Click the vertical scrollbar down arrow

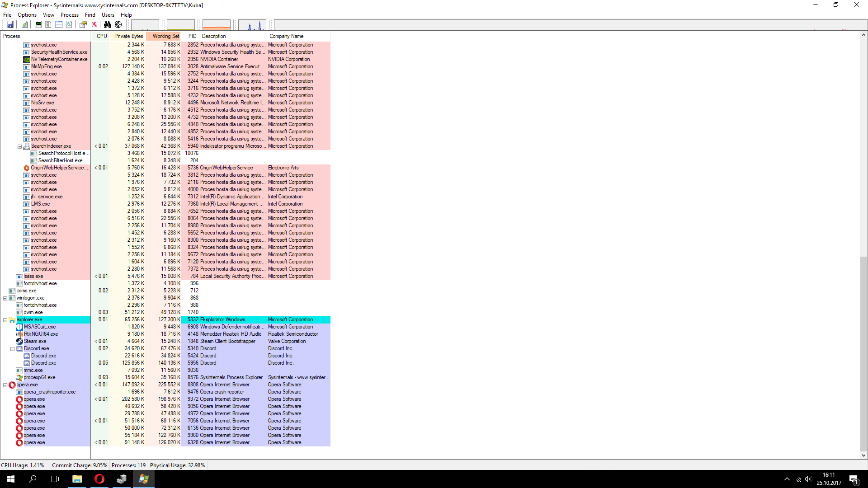point(863,455)
